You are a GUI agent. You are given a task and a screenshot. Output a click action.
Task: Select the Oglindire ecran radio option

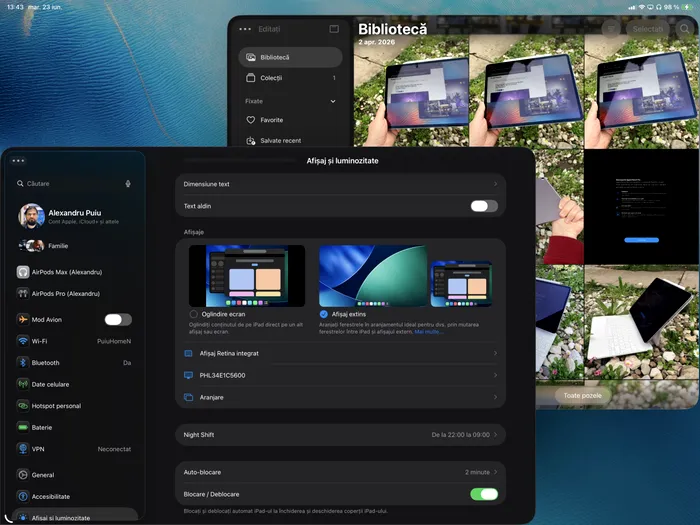193,314
